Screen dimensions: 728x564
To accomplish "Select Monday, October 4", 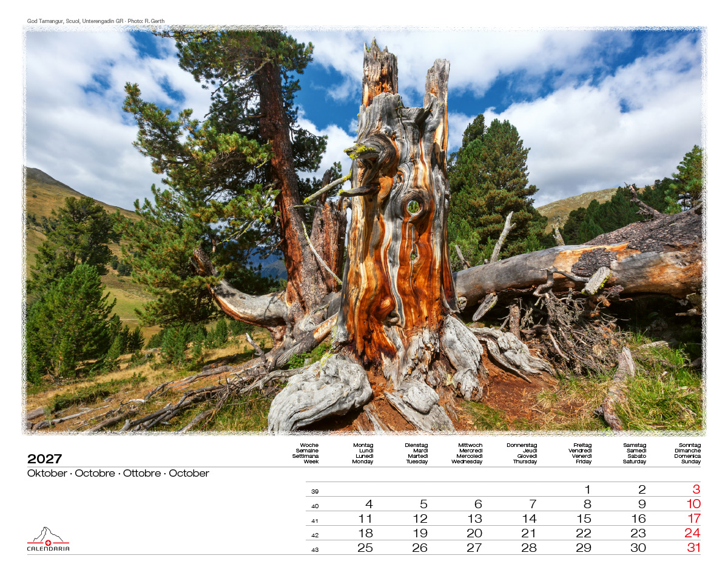I will pyautogui.click(x=369, y=504).
